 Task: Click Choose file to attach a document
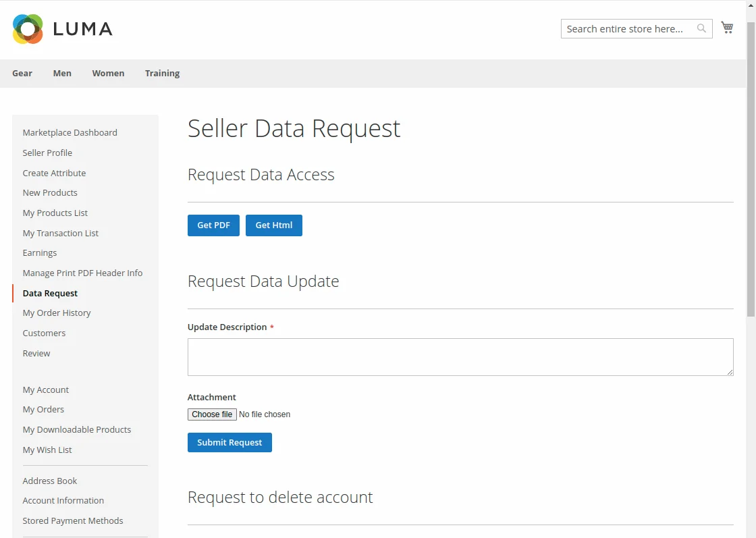pos(211,414)
